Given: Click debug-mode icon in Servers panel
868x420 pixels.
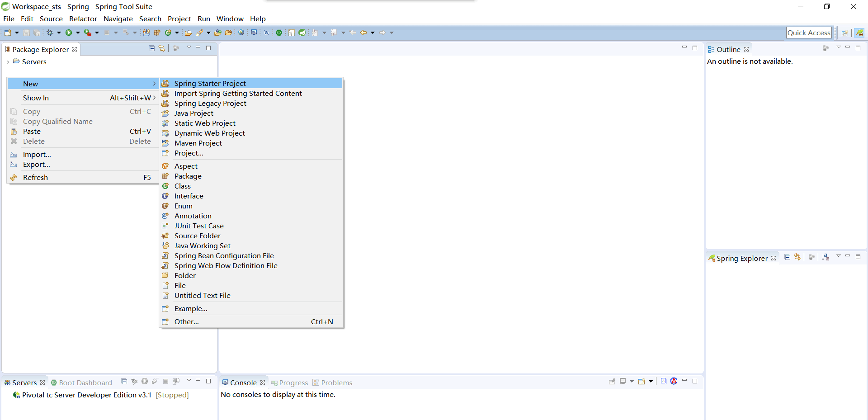Looking at the screenshot, I should pyautogui.click(x=134, y=381).
